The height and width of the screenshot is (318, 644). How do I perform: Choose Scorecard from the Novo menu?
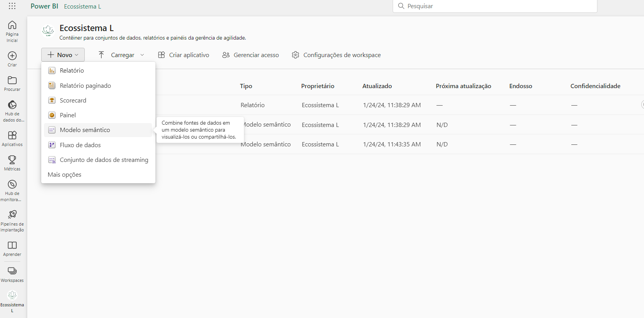click(x=98, y=101)
